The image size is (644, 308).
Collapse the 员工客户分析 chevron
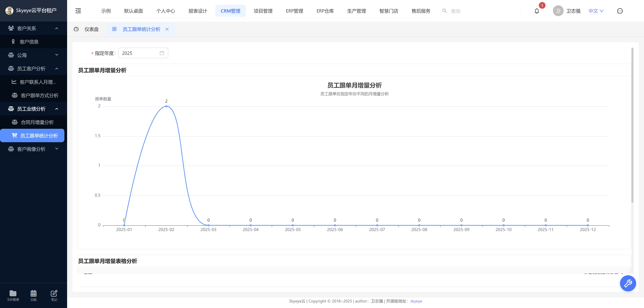click(x=57, y=68)
